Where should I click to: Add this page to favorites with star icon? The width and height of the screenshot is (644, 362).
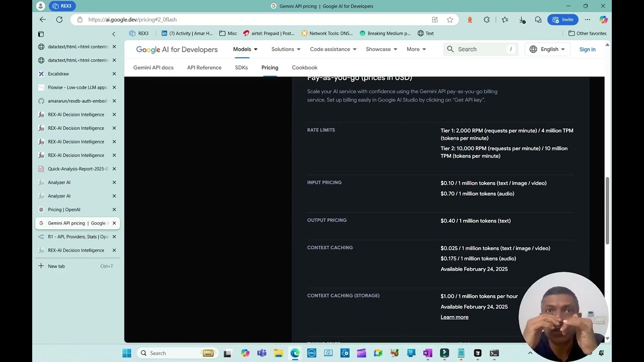(450, 20)
